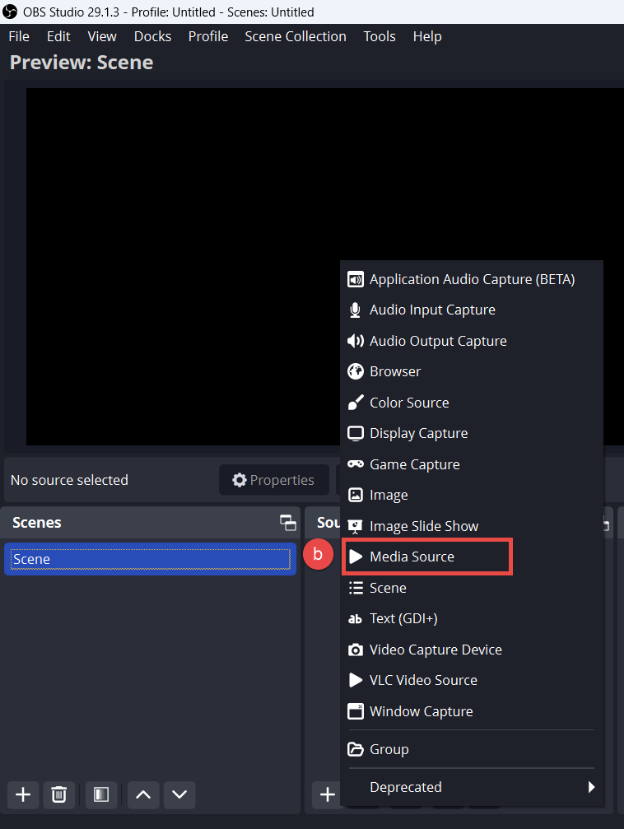Open the Tools menu
The height and width of the screenshot is (829, 624).
(x=379, y=36)
